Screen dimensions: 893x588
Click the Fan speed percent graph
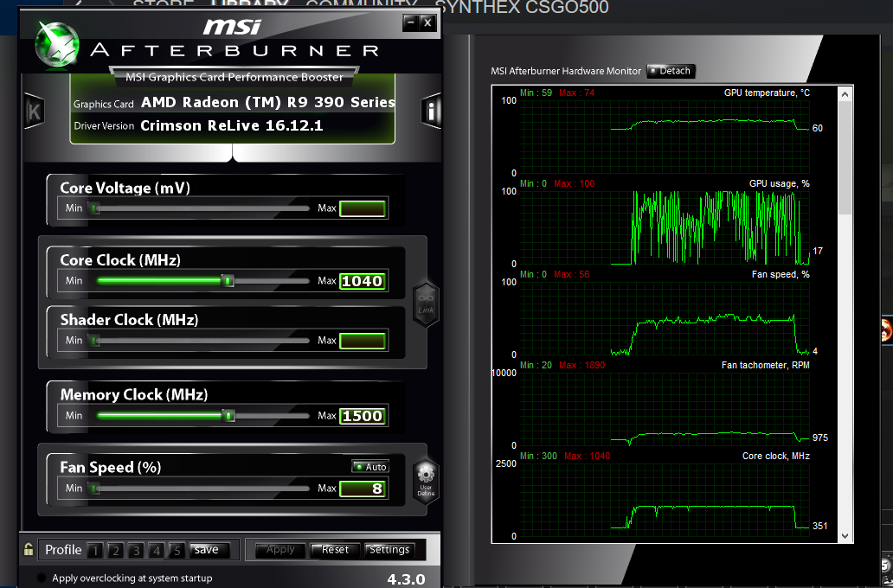pyautogui.click(x=665, y=319)
